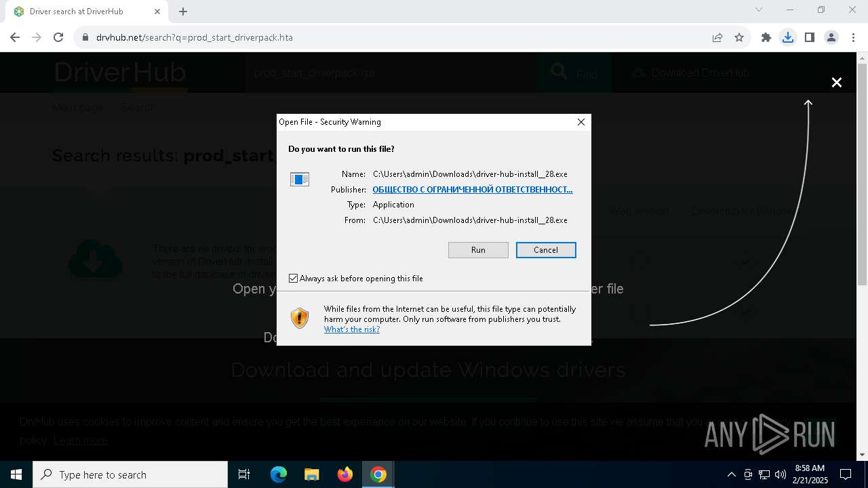Open the Windows notification center
Screen dimensions: 868x488
tap(846, 474)
